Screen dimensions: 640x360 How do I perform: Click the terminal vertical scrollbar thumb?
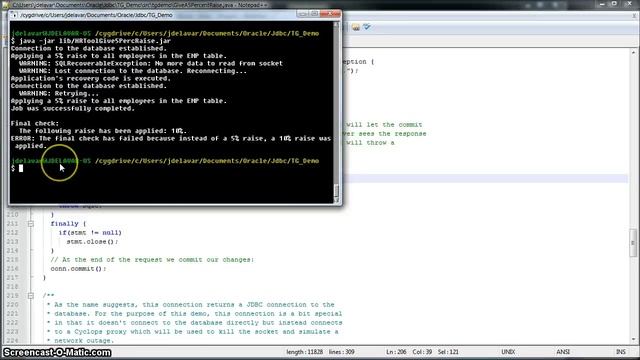(x=336, y=190)
